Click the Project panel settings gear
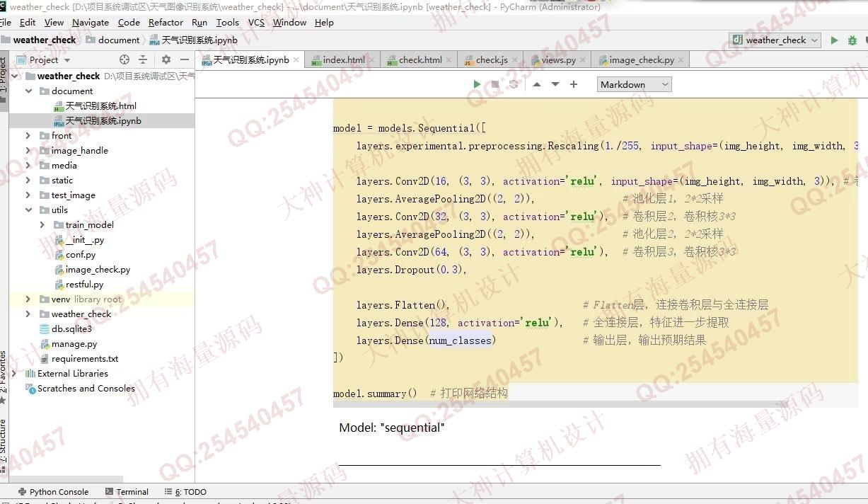This screenshot has height=504, width=868. [x=166, y=60]
